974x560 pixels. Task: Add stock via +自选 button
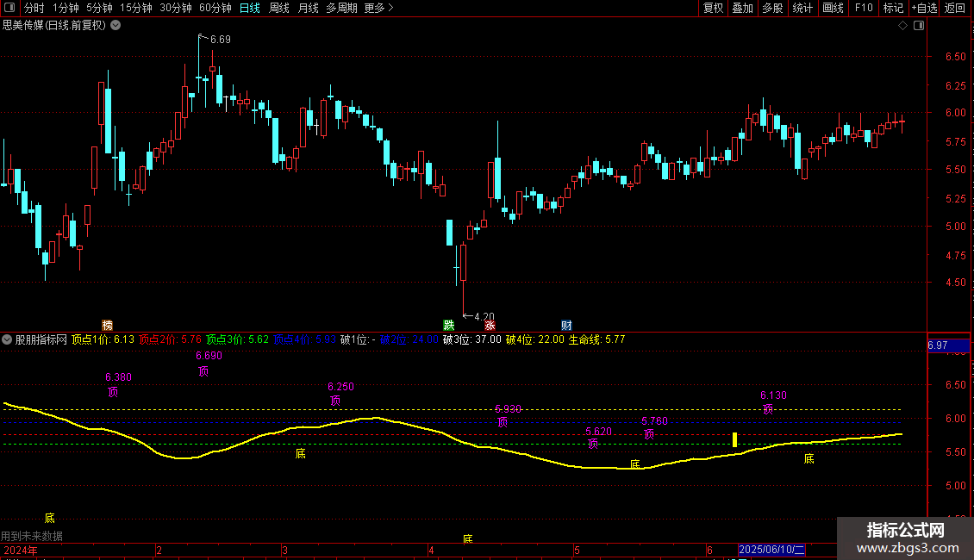click(x=924, y=8)
